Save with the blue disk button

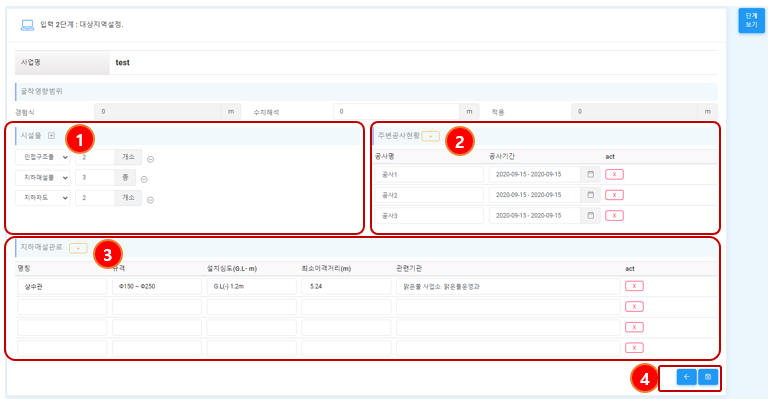(x=708, y=377)
